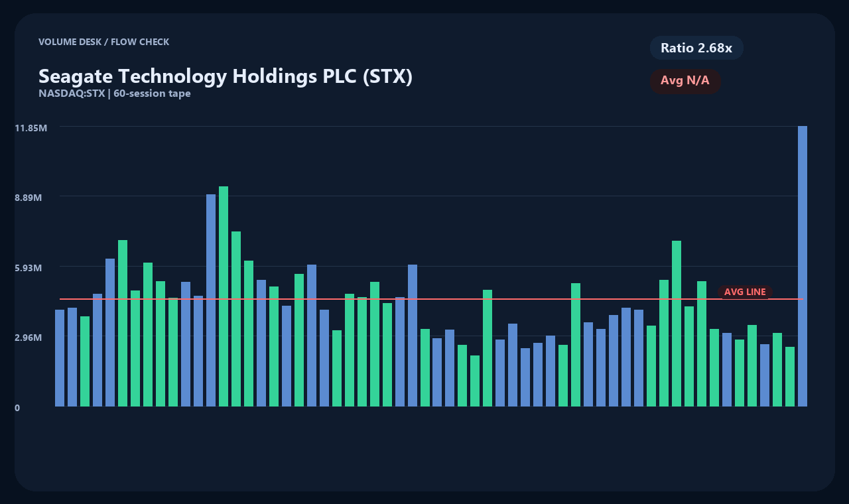The width and height of the screenshot is (849, 504).
Task: Click the Avg N/A badge
Action: [x=685, y=81]
